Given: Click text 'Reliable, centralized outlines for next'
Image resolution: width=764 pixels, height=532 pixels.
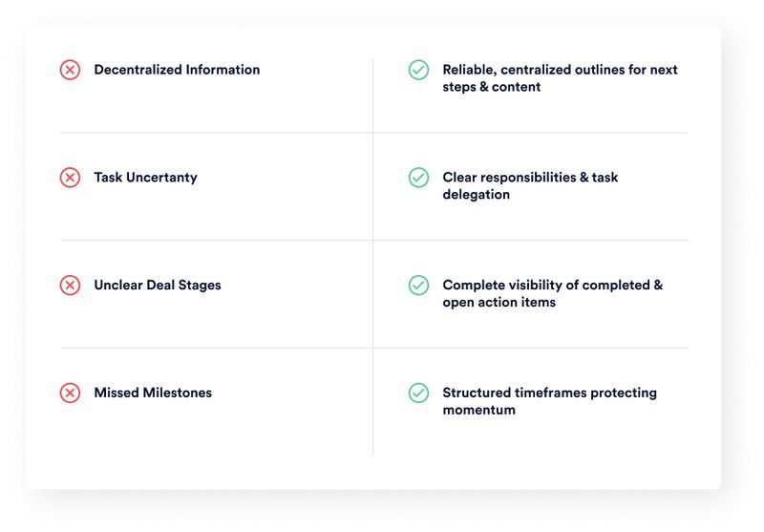Looking at the screenshot, I should [x=560, y=70].
